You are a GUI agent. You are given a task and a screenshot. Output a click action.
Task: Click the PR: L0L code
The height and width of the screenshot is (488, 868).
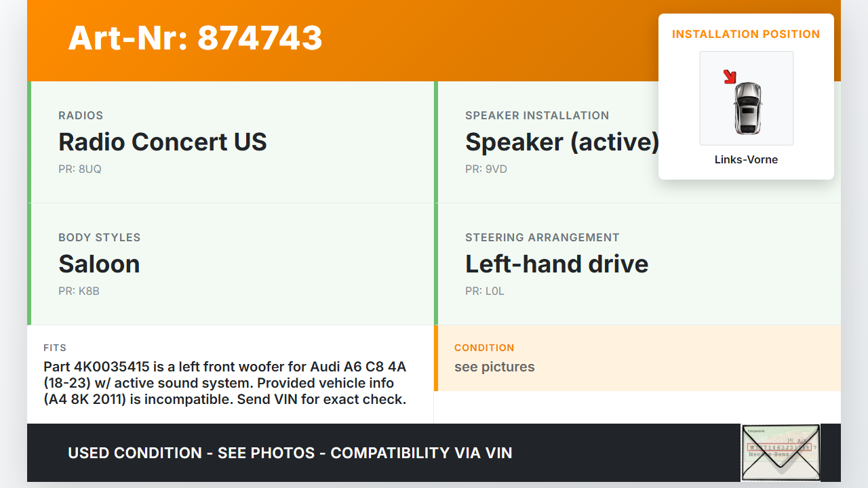485,291
